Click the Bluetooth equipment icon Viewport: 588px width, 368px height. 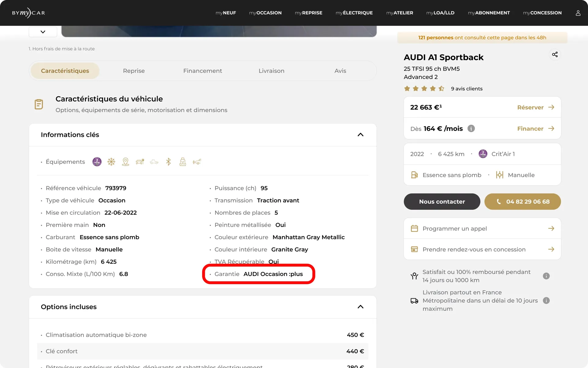(x=168, y=162)
